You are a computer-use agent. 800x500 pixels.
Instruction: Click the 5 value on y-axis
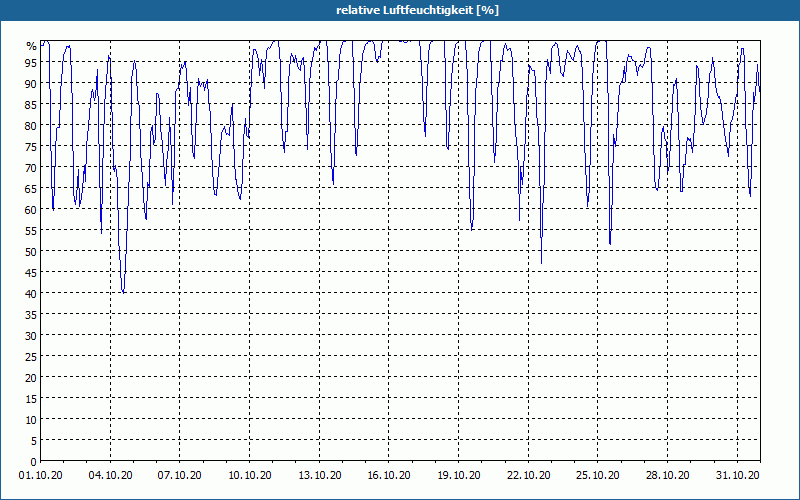coord(34,441)
